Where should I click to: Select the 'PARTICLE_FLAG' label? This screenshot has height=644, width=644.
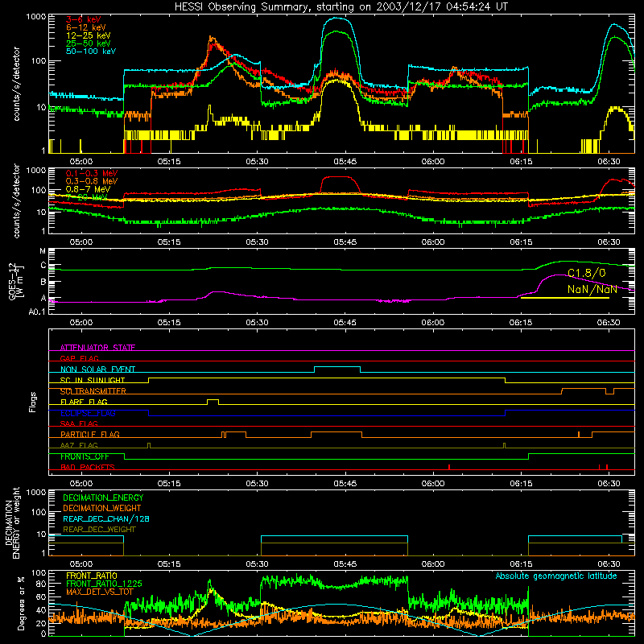[x=90, y=435]
